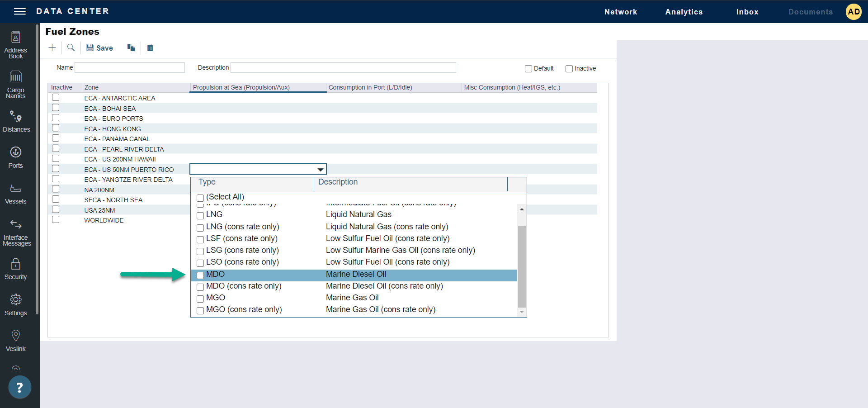Click the help question mark button
Screen dimensions: 868x408
(x=19, y=387)
